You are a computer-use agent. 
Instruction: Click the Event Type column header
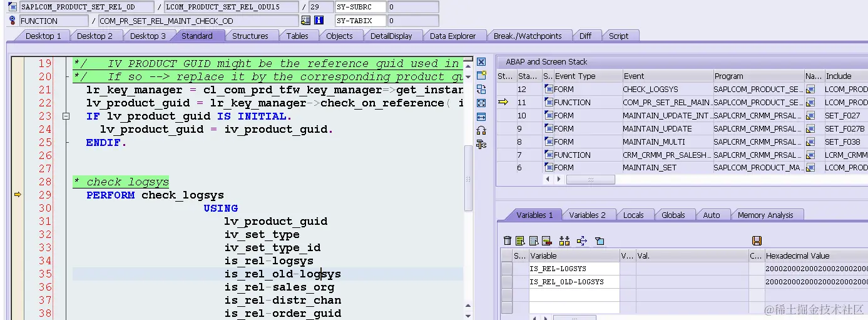587,76
